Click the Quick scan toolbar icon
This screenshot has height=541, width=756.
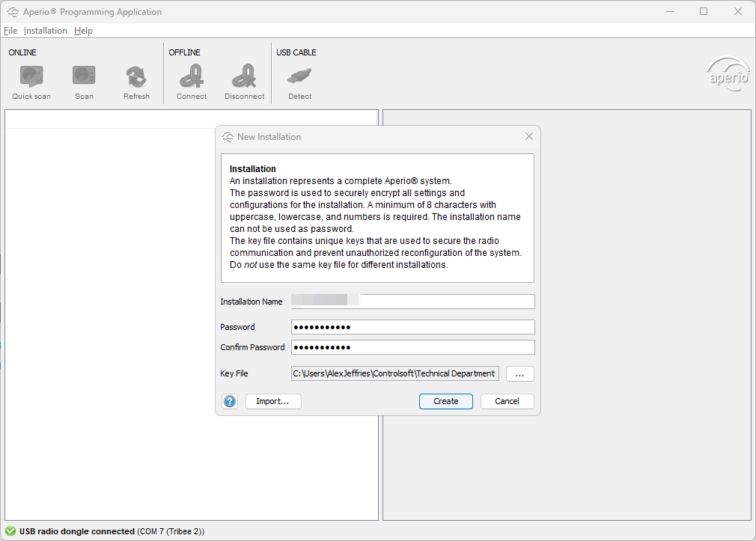(31, 76)
